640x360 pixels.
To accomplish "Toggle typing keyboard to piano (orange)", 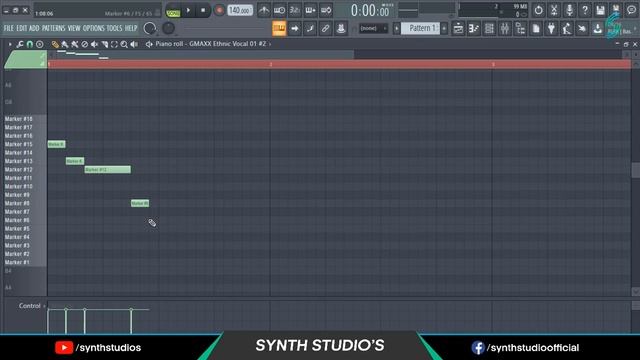I will click(279, 29).
